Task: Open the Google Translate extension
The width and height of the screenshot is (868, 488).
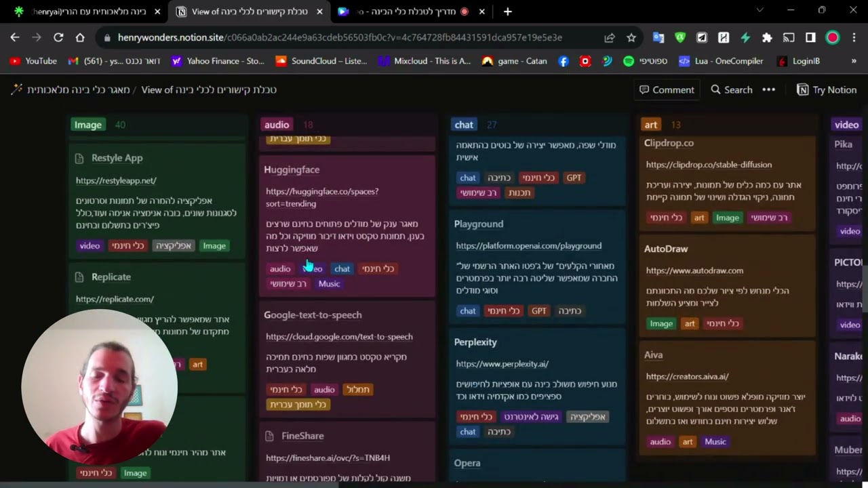Action: 658,37
